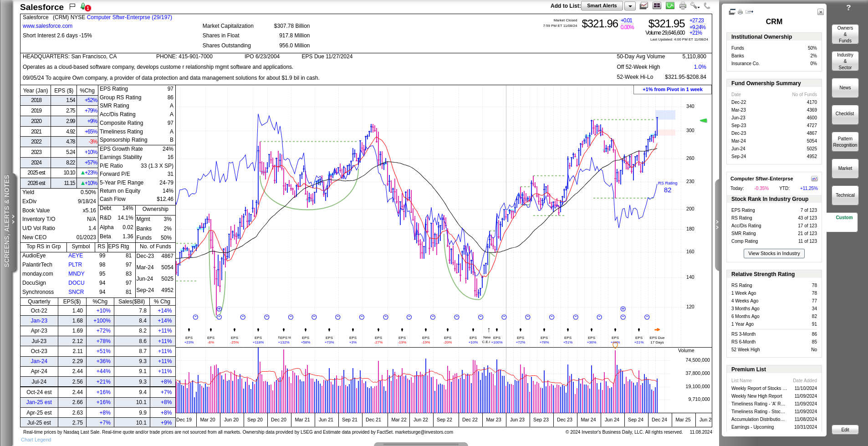Click the export arrow icon in CRM panel

pyautogui.click(x=750, y=12)
